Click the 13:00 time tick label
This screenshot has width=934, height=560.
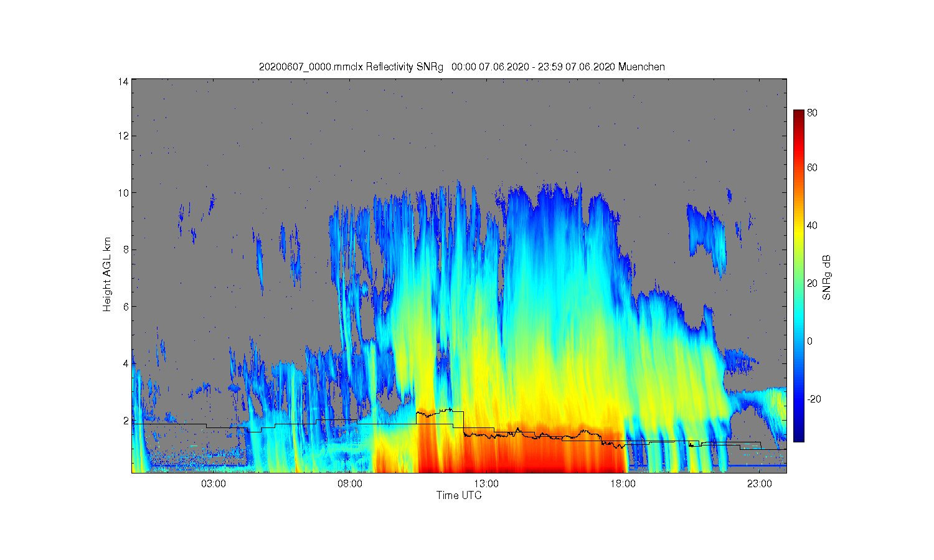click(486, 483)
